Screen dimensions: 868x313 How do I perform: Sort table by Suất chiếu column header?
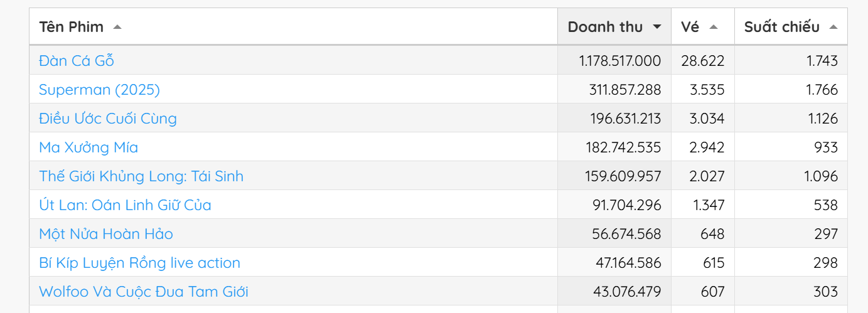point(781,27)
